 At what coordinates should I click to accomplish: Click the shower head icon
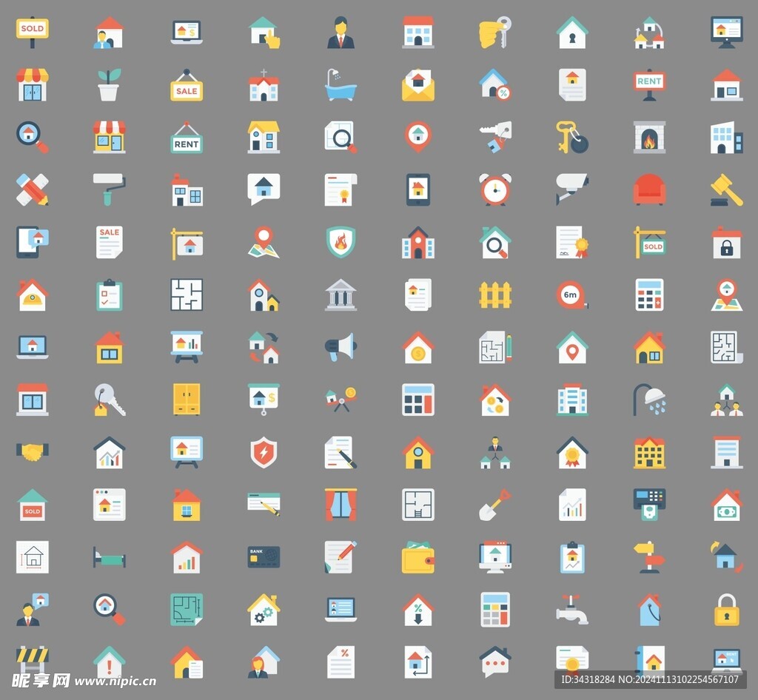pyautogui.click(x=649, y=400)
